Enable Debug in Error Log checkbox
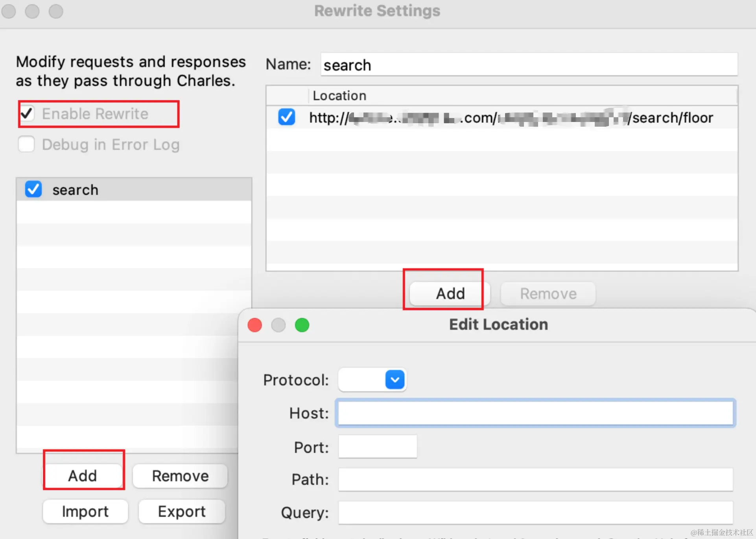756x539 pixels. pos(27,144)
